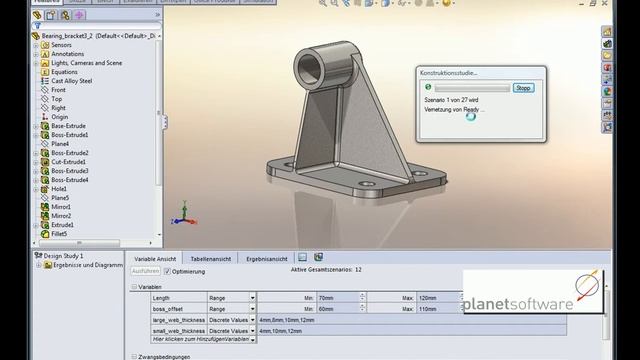Click the feature tree filter funnel icon

[37, 26]
